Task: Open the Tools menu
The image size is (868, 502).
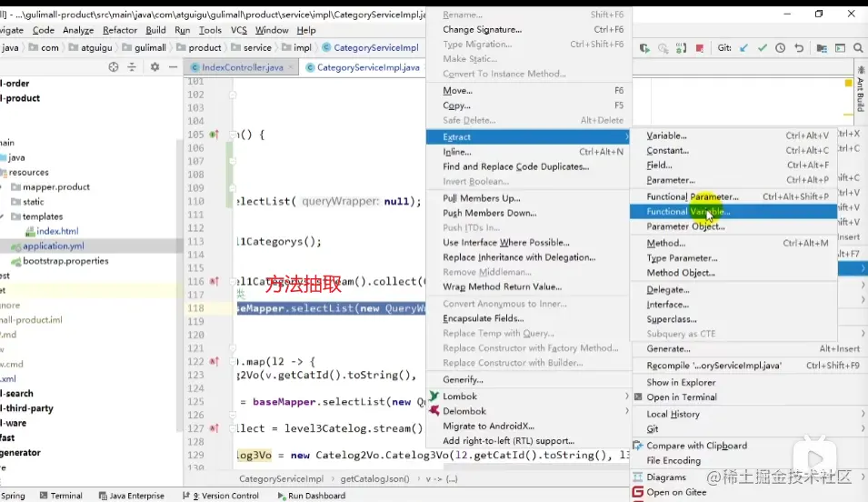Action: click(x=210, y=30)
